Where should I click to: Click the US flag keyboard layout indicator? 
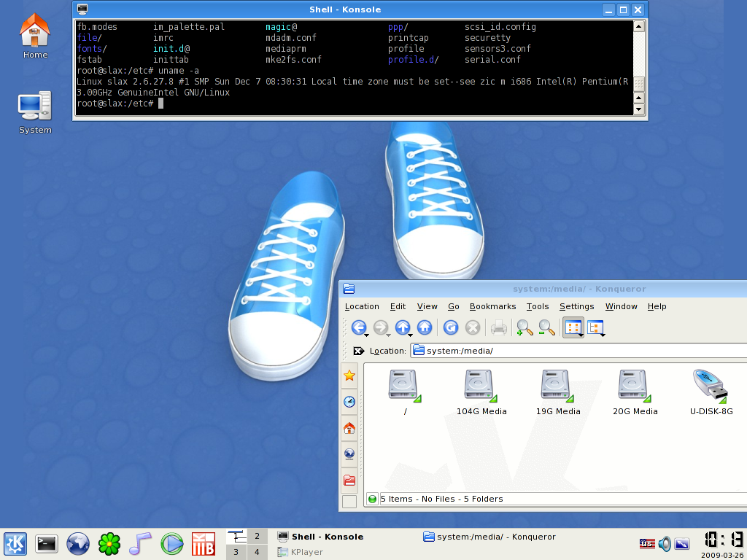pyautogui.click(x=647, y=543)
